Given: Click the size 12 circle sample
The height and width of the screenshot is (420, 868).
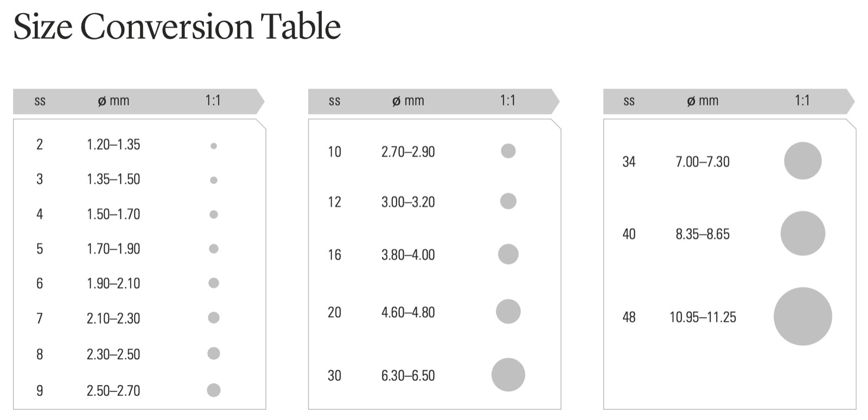Looking at the screenshot, I should pyautogui.click(x=508, y=201).
